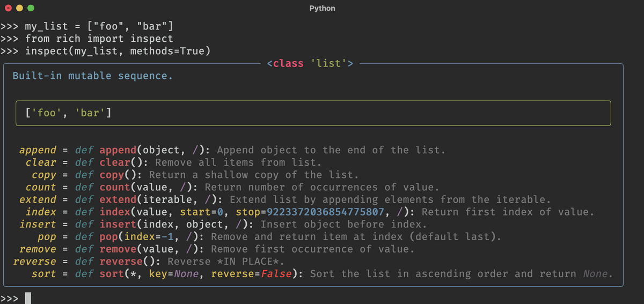Click the italic 'append' attribute name
This screenshot has height=304, width=644.
(38, 150)
